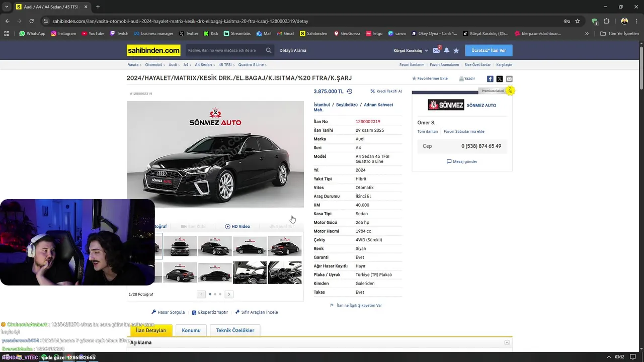644x362 pixels.
Task: Open the messages envelope icon
Action: pyautogui.click(x=436, y=50)
